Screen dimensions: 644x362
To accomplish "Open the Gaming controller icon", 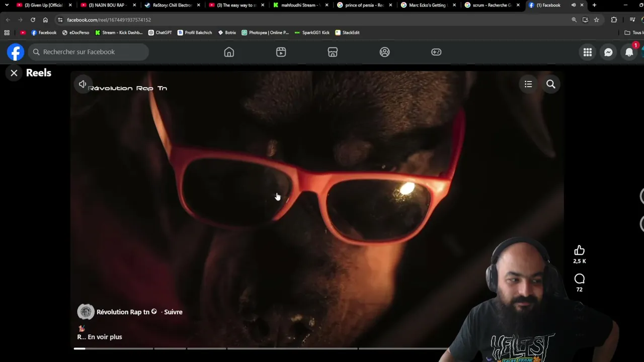I will point(436,52).
